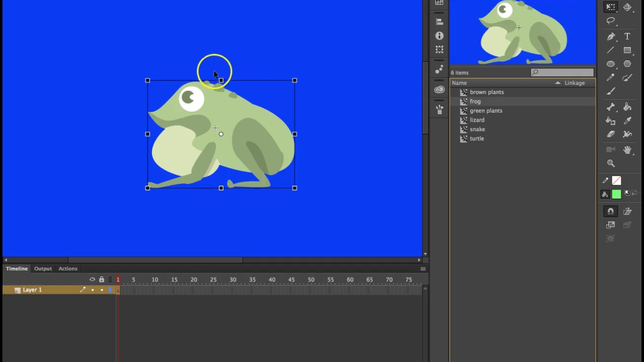The width and height of the screenshot is (644, 362).
Task: Select the Eraser tool
Action: click(x=611, y=134)
